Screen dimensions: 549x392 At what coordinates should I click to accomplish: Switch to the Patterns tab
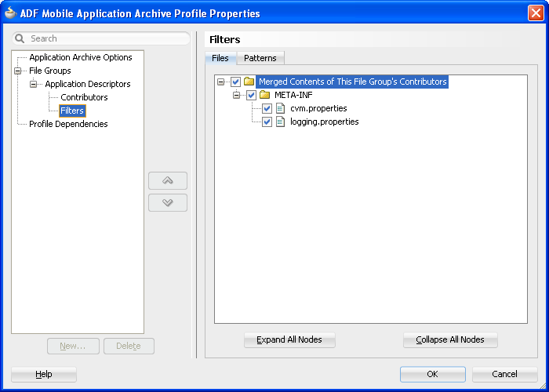click(260, 58)
